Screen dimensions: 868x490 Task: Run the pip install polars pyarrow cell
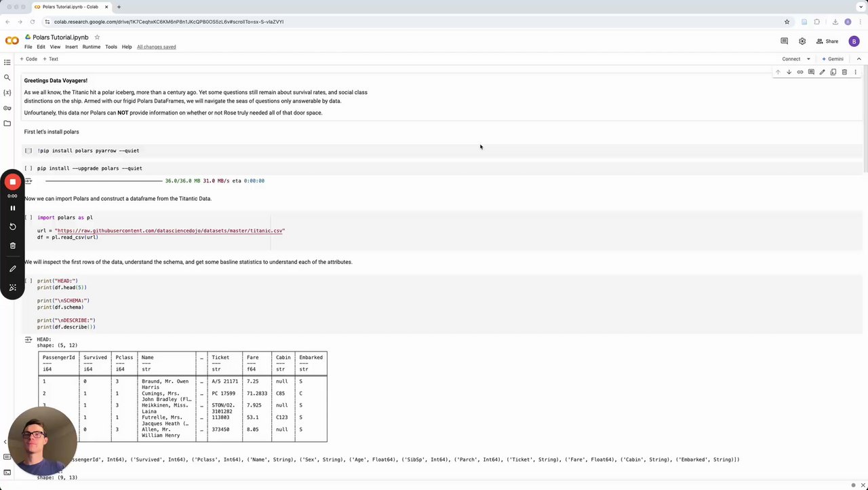pos(28,151)
